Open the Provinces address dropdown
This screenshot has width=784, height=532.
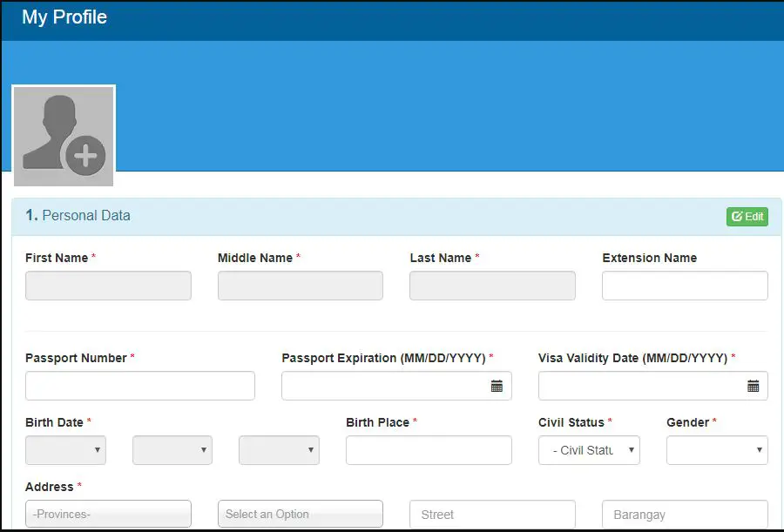pyautogui.click(x=108, y=514)
